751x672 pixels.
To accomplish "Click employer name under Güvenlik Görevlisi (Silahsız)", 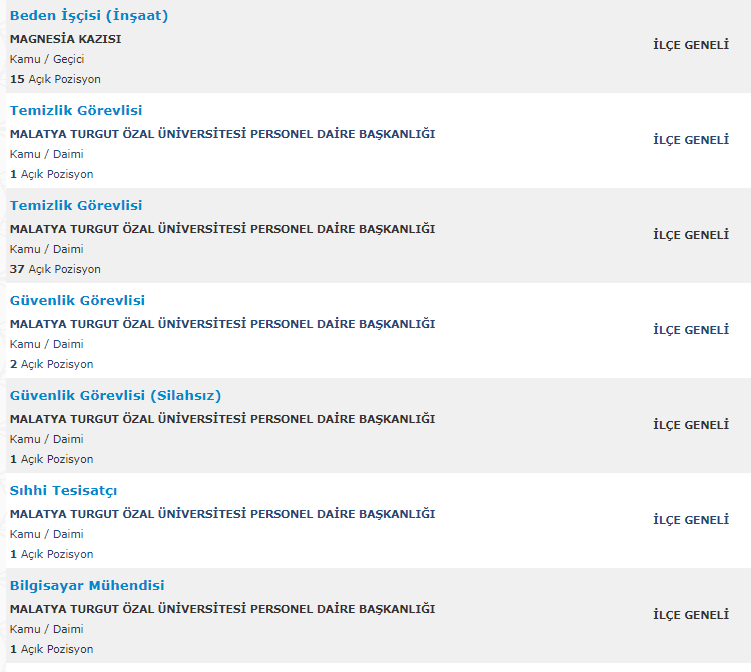I will tap(222, 419).
